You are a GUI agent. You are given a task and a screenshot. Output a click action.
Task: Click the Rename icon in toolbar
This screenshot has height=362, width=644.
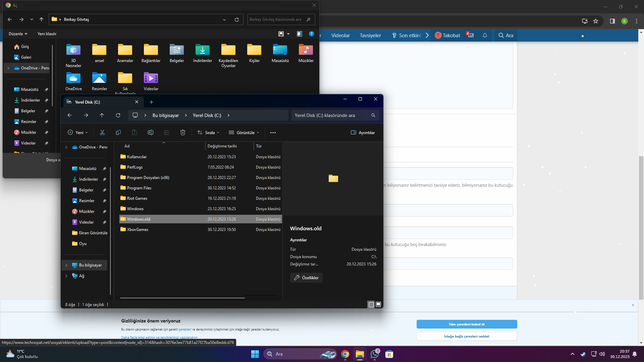click(x=151, y=132)
